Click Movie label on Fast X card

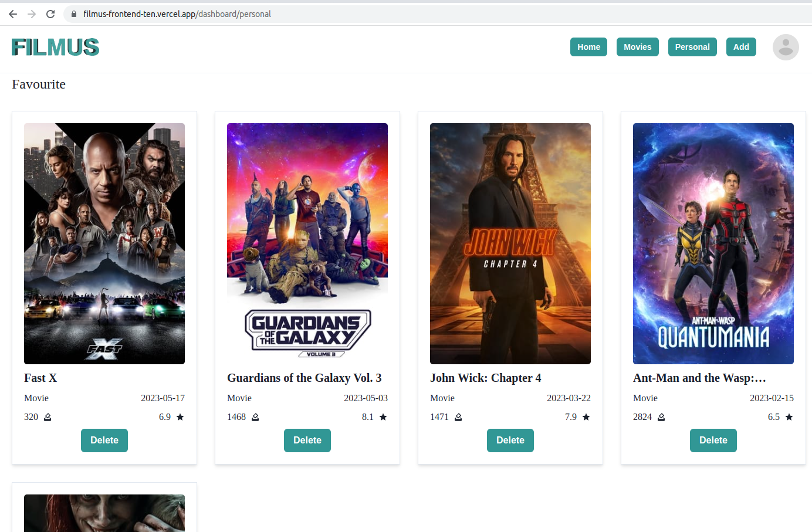pyautogui.click(x=36, y=398)
